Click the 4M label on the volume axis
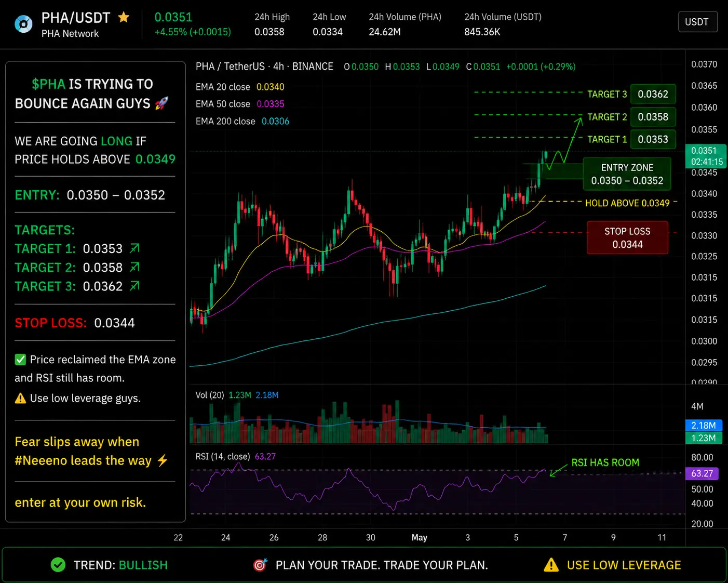Viewport: 728px width, 583px height. 697,406
